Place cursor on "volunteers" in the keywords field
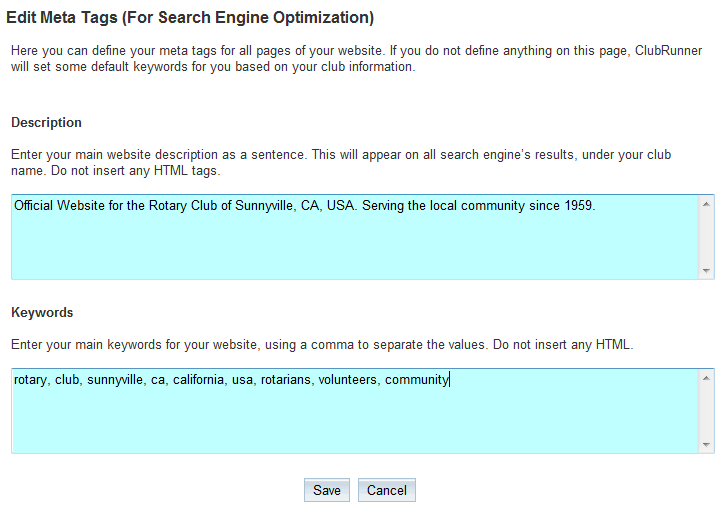 coord(348,380)
